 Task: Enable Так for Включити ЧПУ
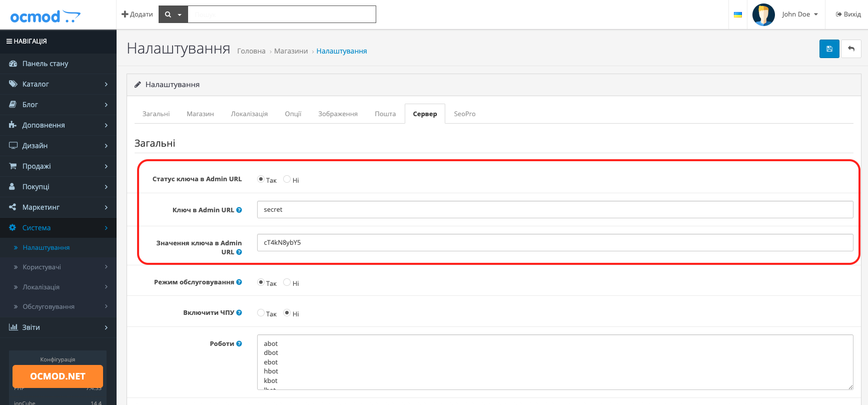coord(261,313)
